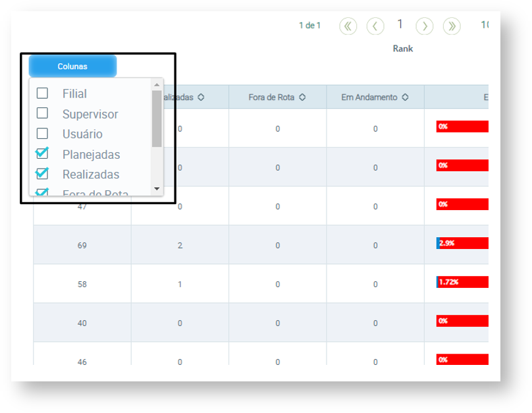Click the Fora de Rota column header
Screen dimensions: 532x413
[271, 97]
